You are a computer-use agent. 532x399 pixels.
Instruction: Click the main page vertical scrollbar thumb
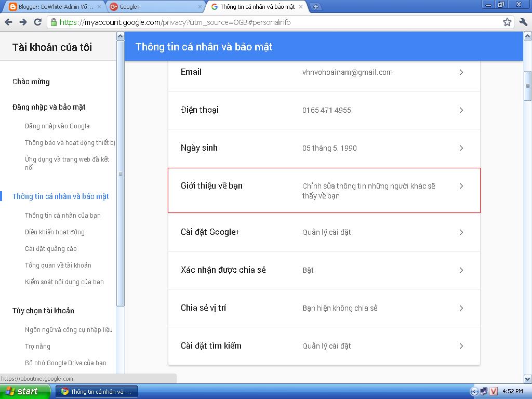coord(528,86)
